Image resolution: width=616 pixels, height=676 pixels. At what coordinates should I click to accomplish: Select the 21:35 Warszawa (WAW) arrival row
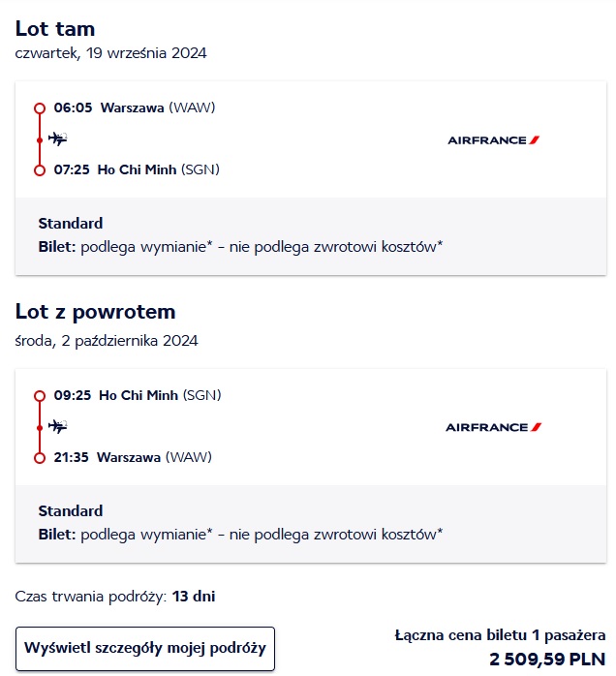[x=133, y=457]
